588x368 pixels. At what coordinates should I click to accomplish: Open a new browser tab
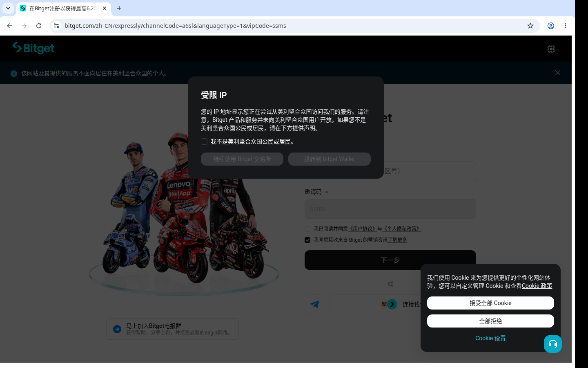119,8
